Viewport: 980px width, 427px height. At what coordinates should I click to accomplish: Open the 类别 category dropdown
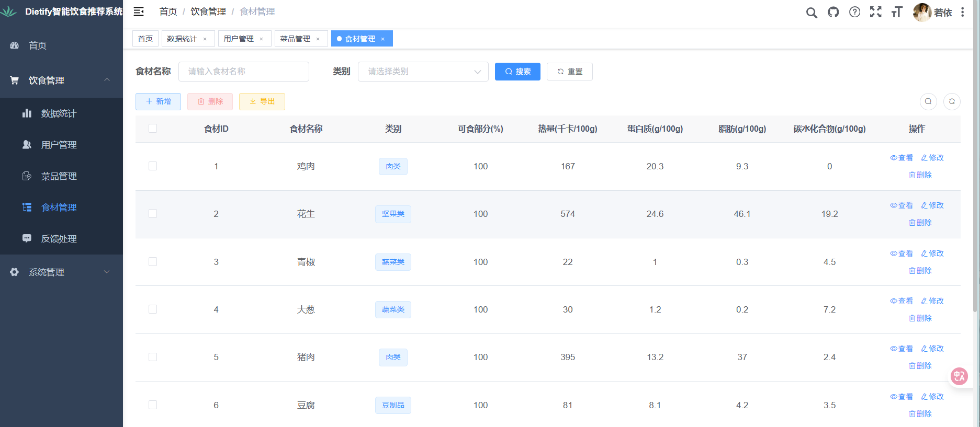point(423,72)
